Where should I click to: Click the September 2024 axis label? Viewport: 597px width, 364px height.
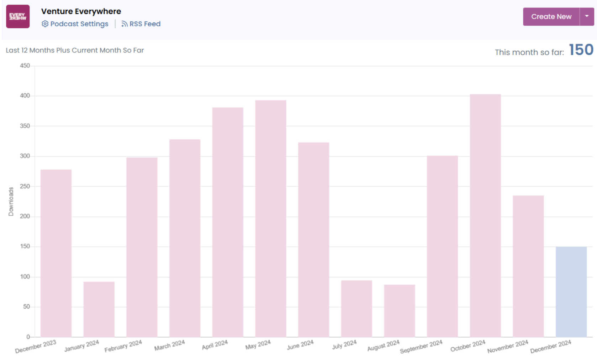coord(421,347)
